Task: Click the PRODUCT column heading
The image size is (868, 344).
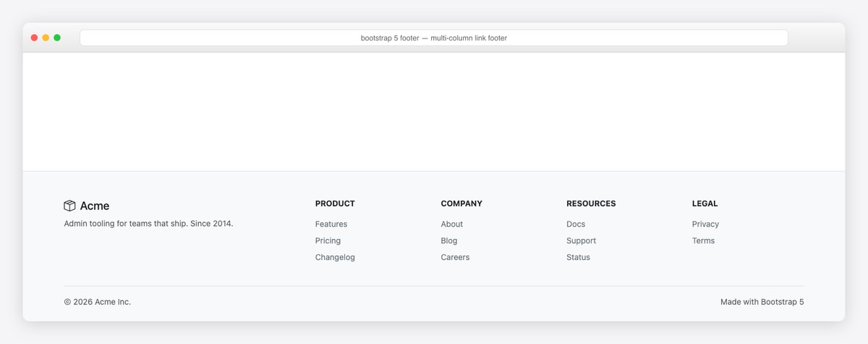Action: [335, 204]
